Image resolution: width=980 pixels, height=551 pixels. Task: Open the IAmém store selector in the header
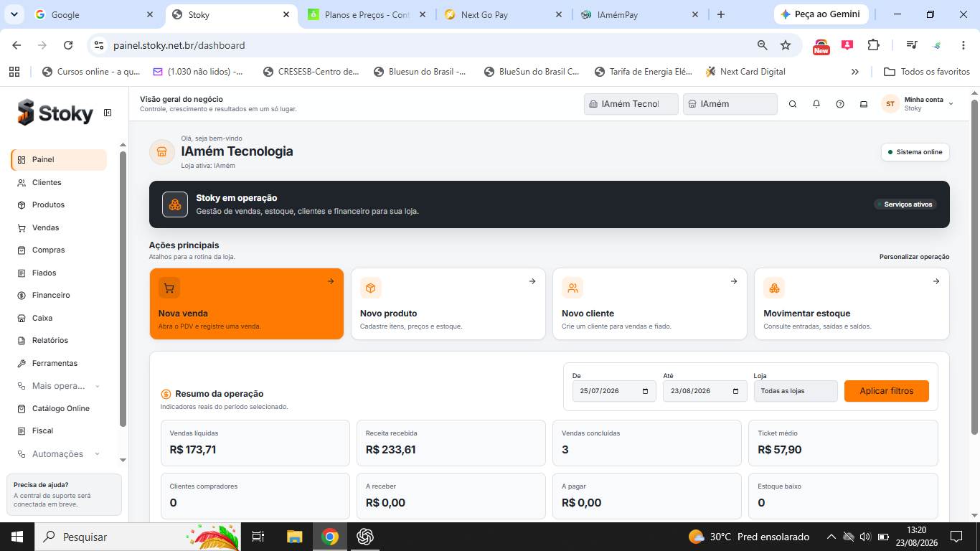(x=730, y=104)
